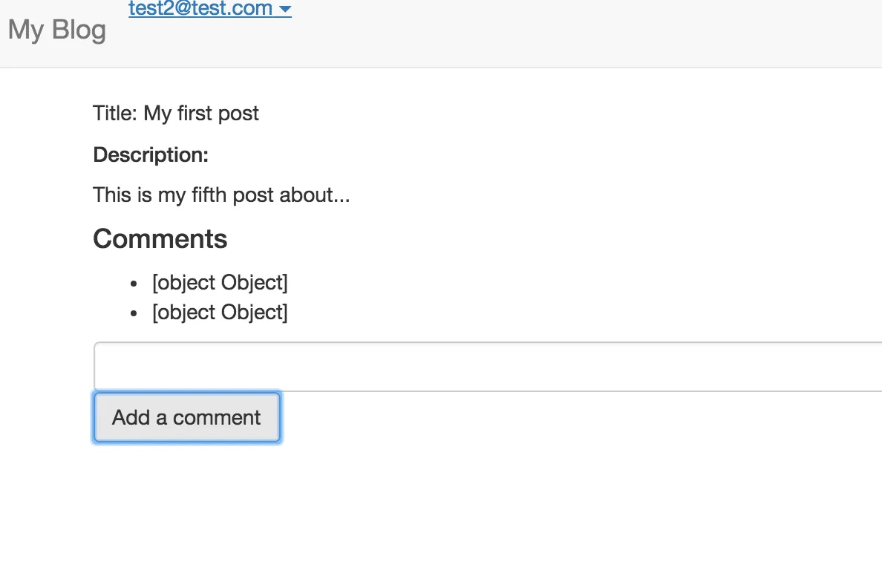
Task: Select the second [object Object] comment
Action: coord(220,313)
